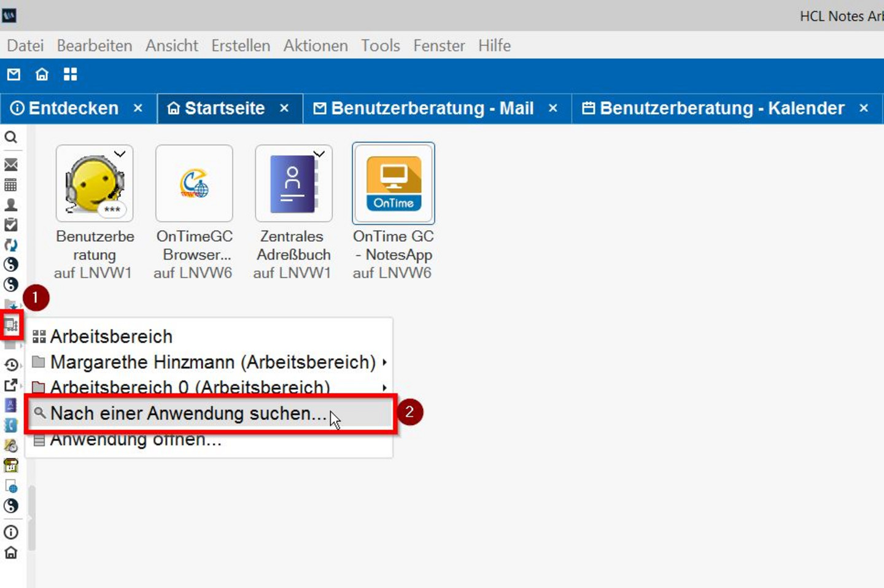Click yin-yang icon above the info icon

click(x=10, y=506)
